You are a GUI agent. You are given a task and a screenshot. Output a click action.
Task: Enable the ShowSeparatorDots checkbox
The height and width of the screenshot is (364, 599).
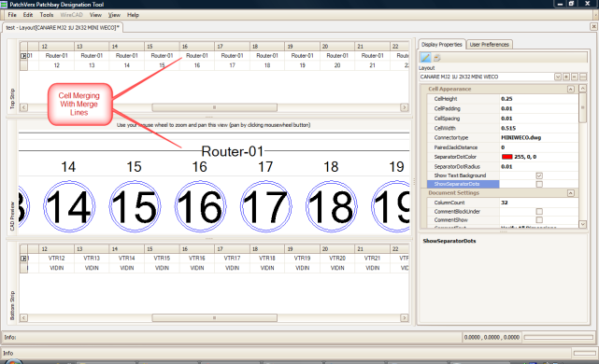[x=539, y=184]
